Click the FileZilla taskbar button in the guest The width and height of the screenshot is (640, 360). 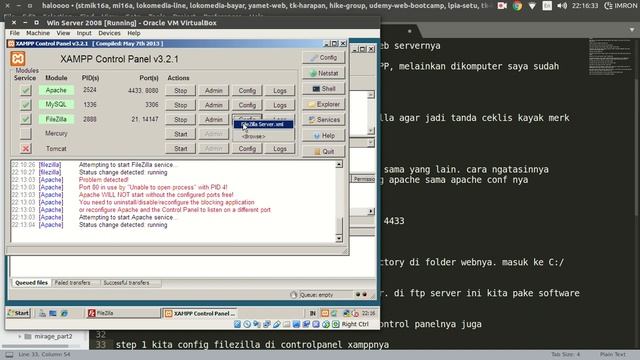point(123,313)
